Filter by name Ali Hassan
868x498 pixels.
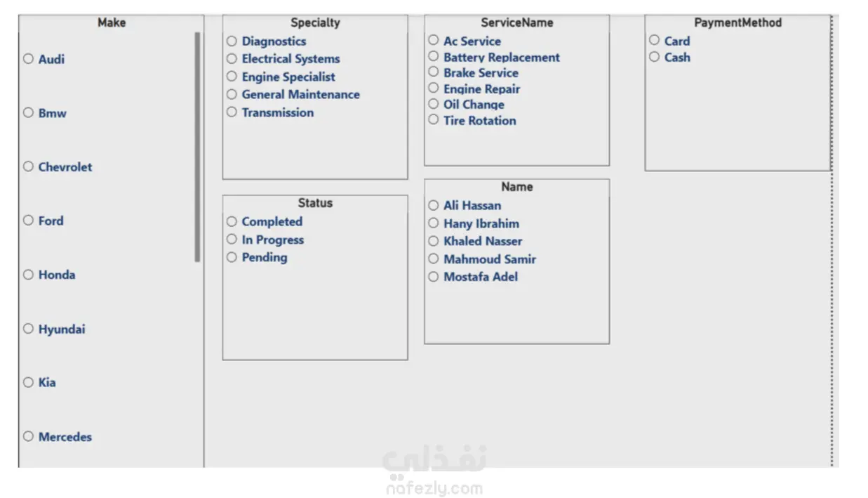point(434,205)
